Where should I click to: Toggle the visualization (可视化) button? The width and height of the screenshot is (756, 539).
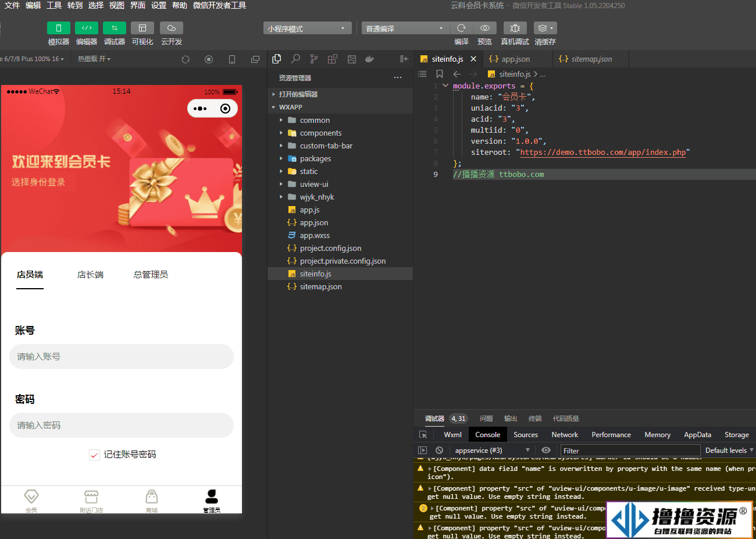(x=142, y=28)
